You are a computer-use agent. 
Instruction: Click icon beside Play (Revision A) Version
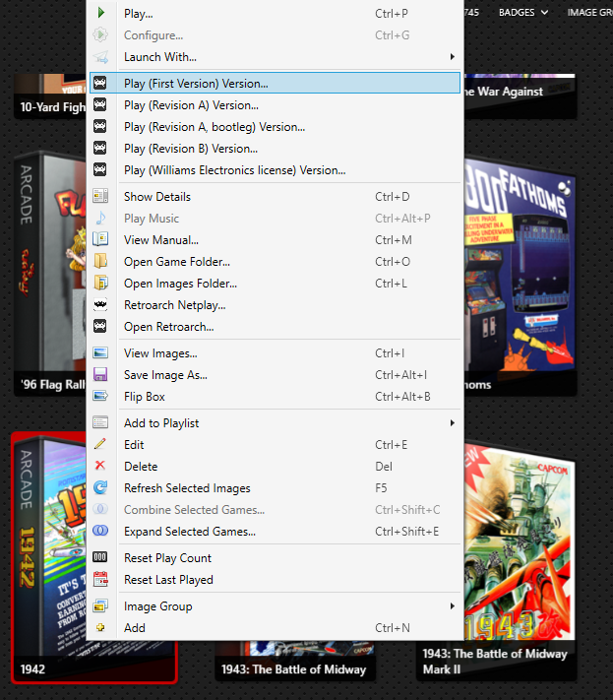pyautogui.click(x=100, y=105)
